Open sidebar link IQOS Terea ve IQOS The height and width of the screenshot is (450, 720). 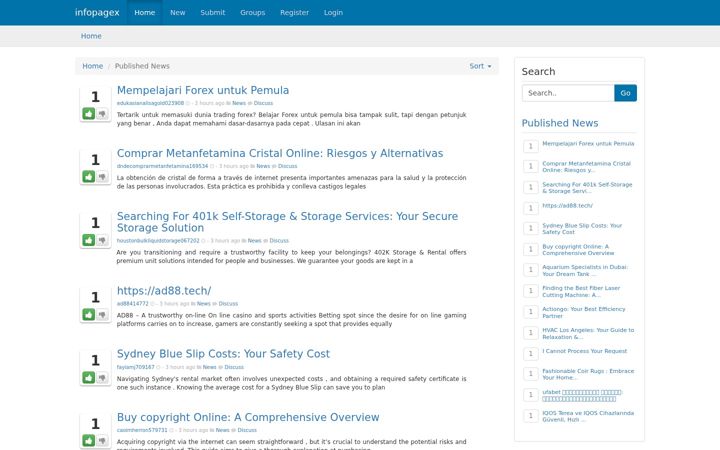coord(588,416)
